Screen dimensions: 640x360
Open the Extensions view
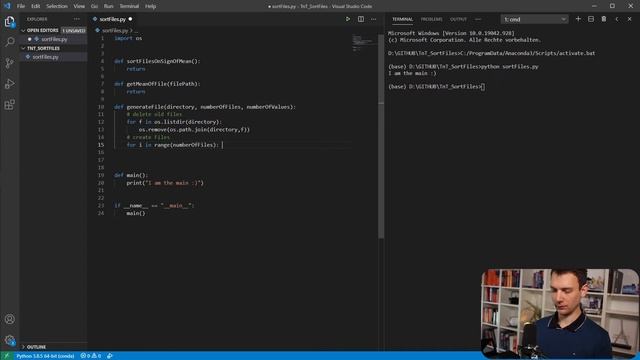(x=9, y=104)
